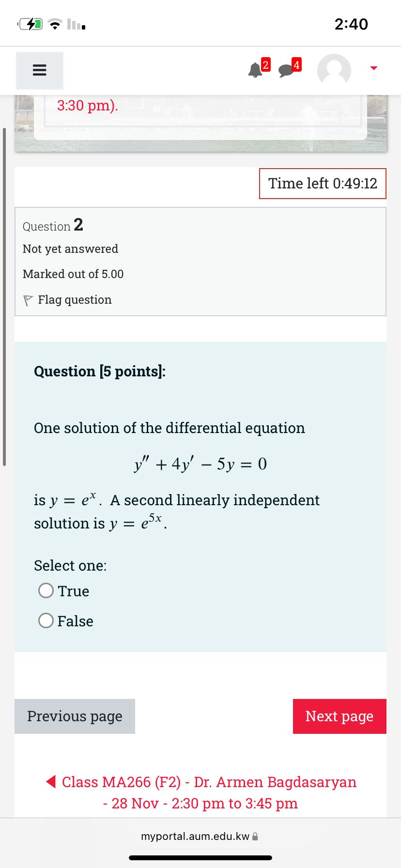The width and height of the screenshot is (401, 868).
Task: Tap the battery charging status icon
Action: coord(30,24)
